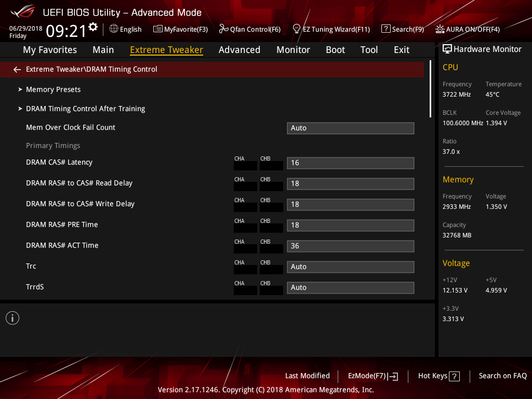Open the MyFavorite list icon
The image size is (532, 399).
(x=158, y=29)
